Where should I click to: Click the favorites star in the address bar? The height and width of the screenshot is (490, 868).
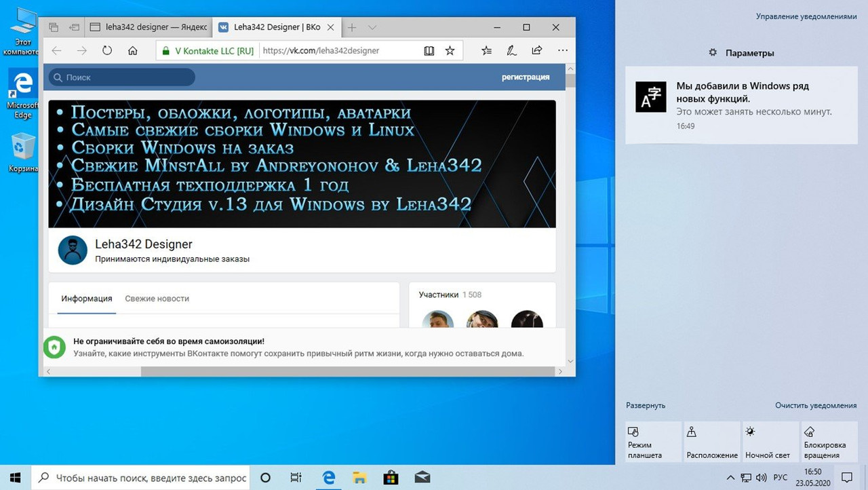450,50
